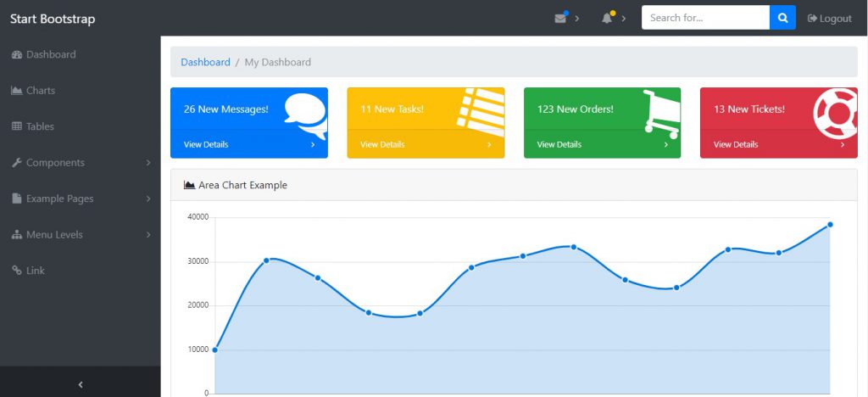Click the 20000 y-axis label
868x397 pixels.
tap(198, 305)
